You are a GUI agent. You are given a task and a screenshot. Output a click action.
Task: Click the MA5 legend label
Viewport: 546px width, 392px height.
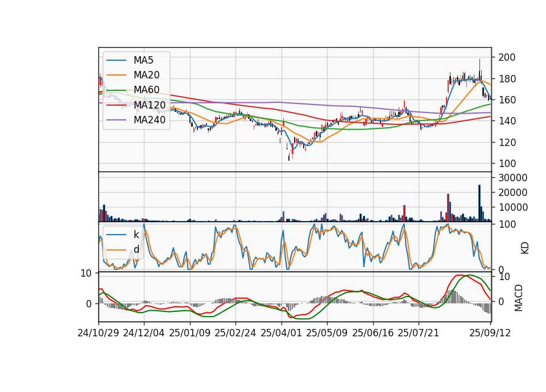[x=143, y=60]
